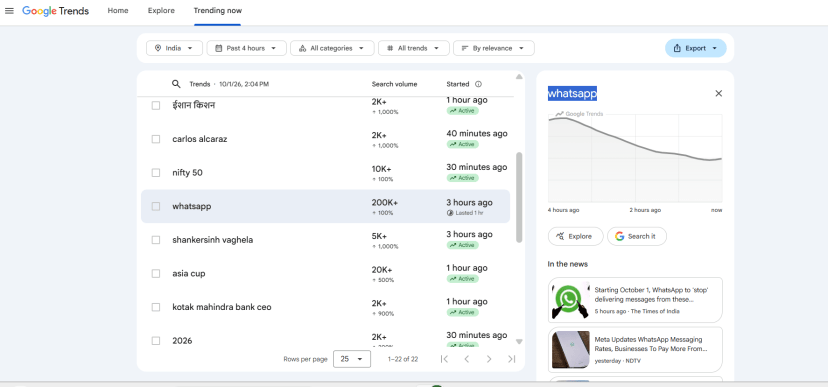Screen dimensions: 828x387
Task: Open the By relevance sort dropdown
Action: [494, 48]
